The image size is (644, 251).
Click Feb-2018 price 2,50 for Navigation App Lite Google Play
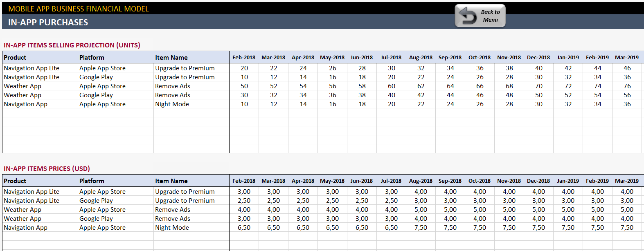(244, 201)
